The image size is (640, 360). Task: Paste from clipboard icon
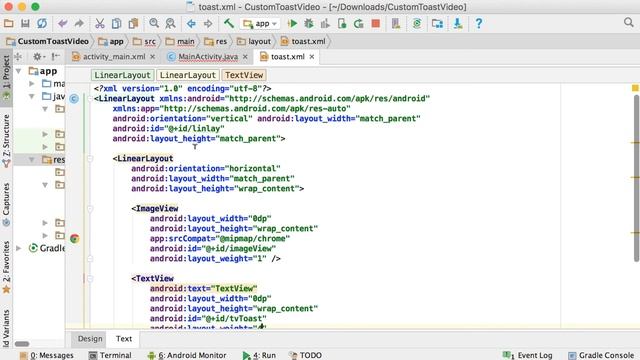pos(133,24)
